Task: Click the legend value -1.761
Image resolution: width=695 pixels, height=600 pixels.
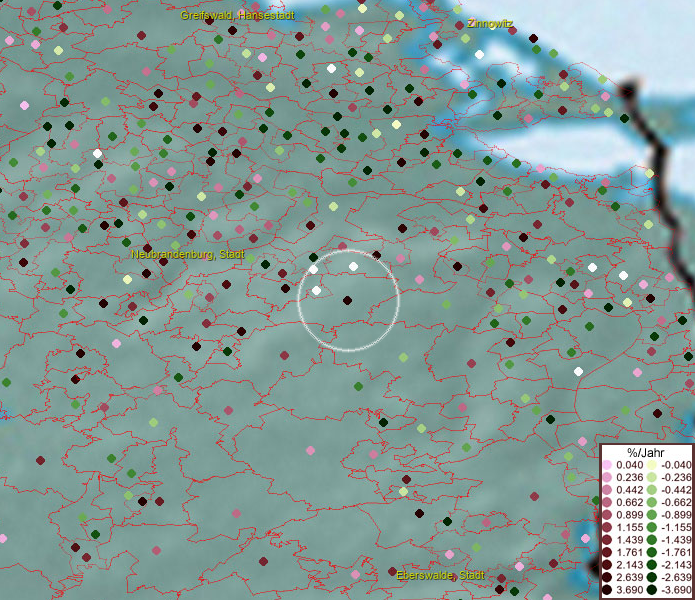Action: click(x=676, y=552)
